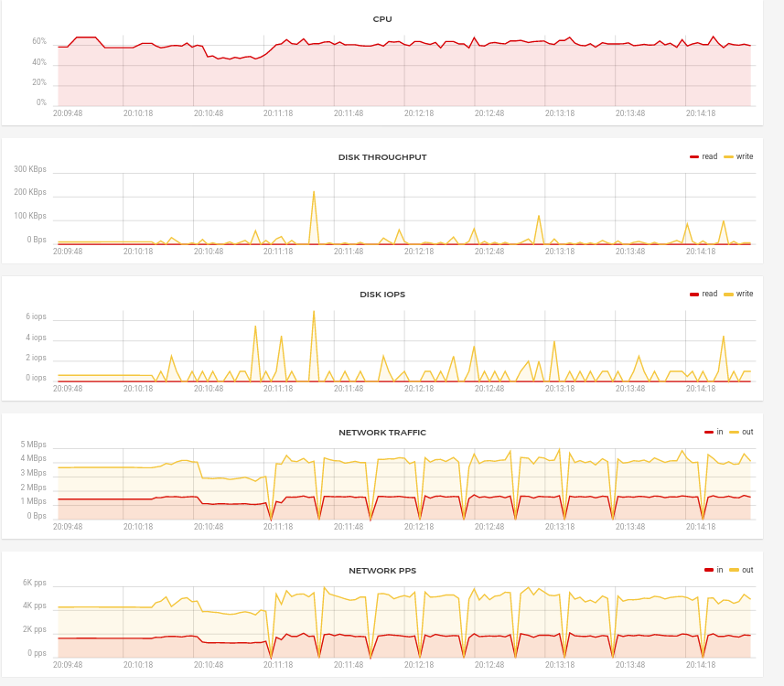Click the 20:14:18 label on Network PPS axis
Viewport: 784px width, 686px height.
click(x=701, y=665)
